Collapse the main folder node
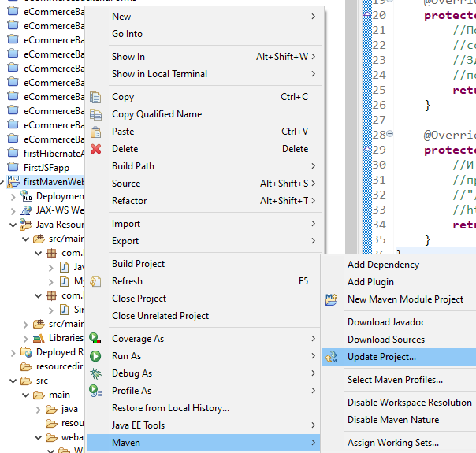The image size is (476, 453). (x=25, y=395)
